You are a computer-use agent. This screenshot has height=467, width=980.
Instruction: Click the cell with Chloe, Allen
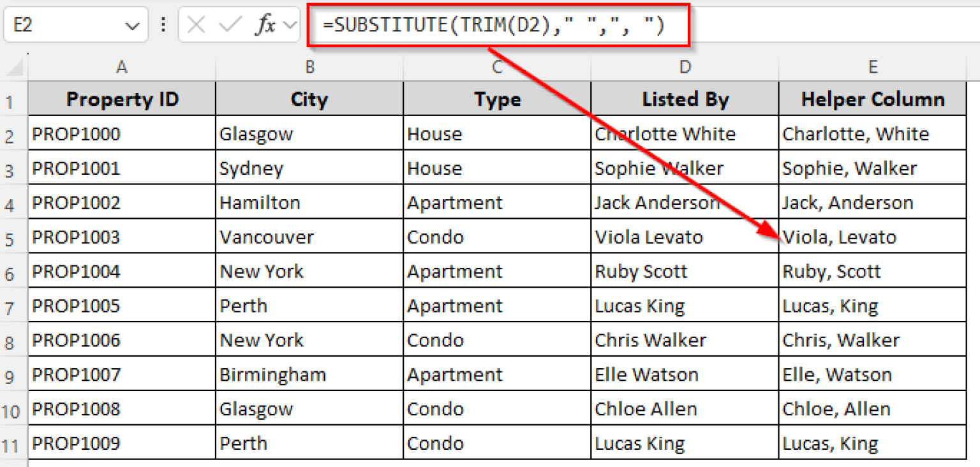pos(872,409)
